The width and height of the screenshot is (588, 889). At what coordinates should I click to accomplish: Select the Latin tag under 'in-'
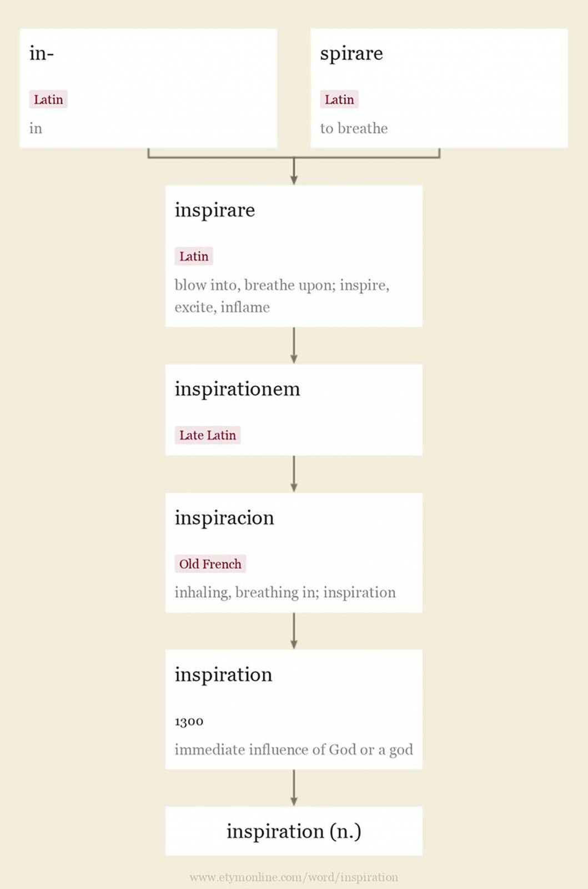point(48,99)
